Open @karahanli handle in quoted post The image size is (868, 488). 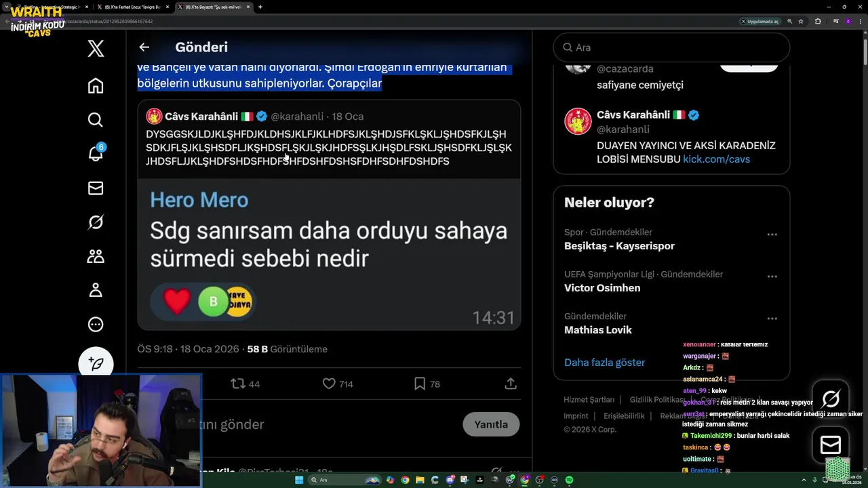[x=297, y=117]
